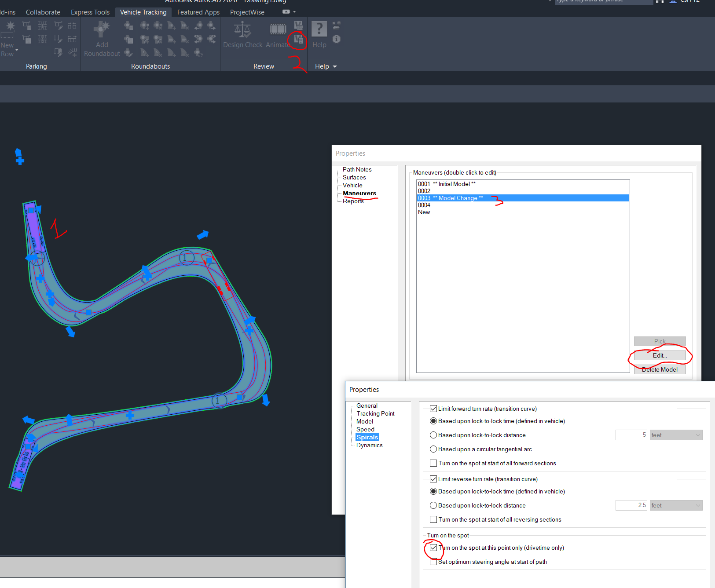Open the Collaborate ribbon tab
The width and height of the screenshot is (715, 588).
click(42, 12)
